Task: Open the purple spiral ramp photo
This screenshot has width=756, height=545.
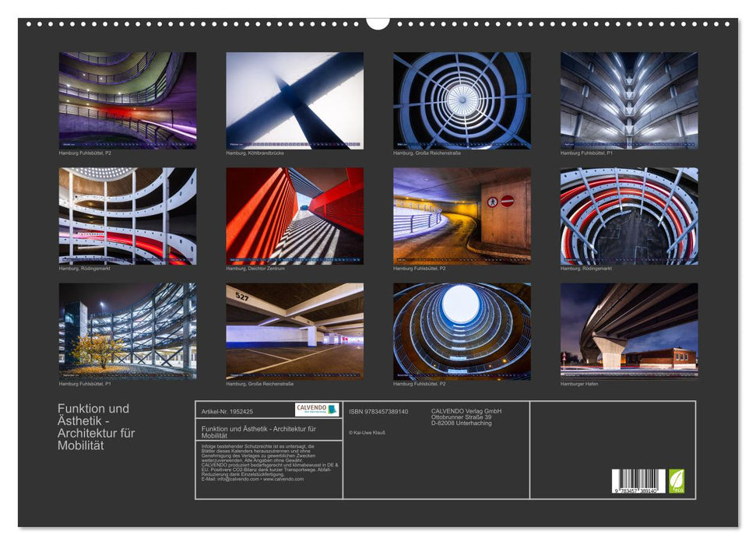Action: (x=128, y=100)
